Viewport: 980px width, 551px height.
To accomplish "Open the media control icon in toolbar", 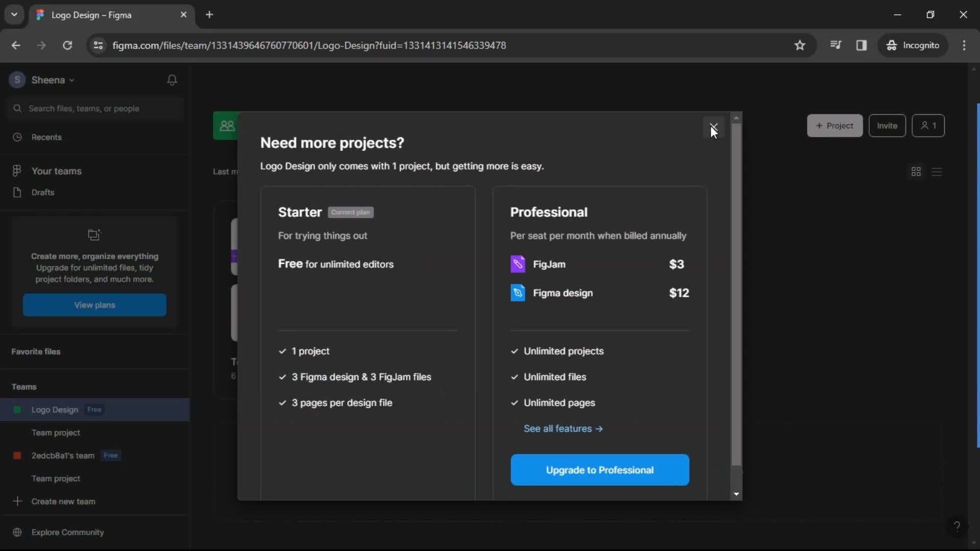I will [x=836, y=45].
